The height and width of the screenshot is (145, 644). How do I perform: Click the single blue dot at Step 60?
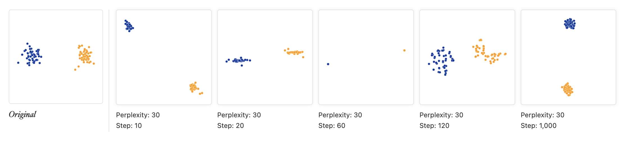328,64
